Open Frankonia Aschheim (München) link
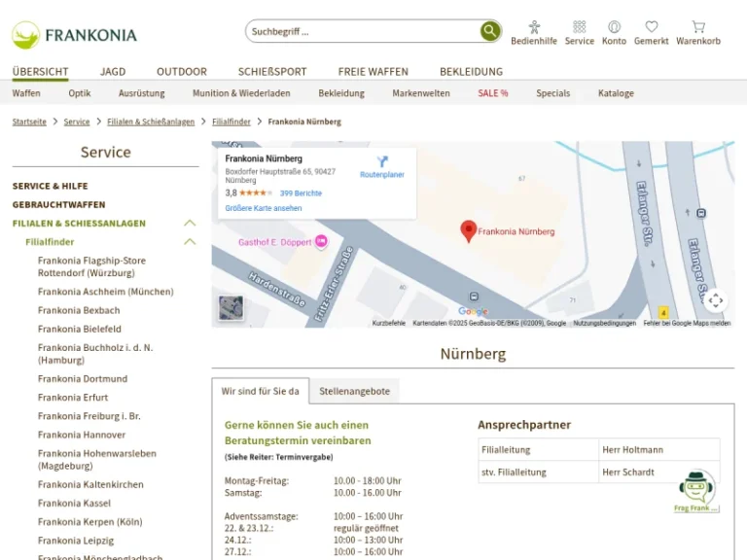Screen dimensions: 747x560 point(106,292)
